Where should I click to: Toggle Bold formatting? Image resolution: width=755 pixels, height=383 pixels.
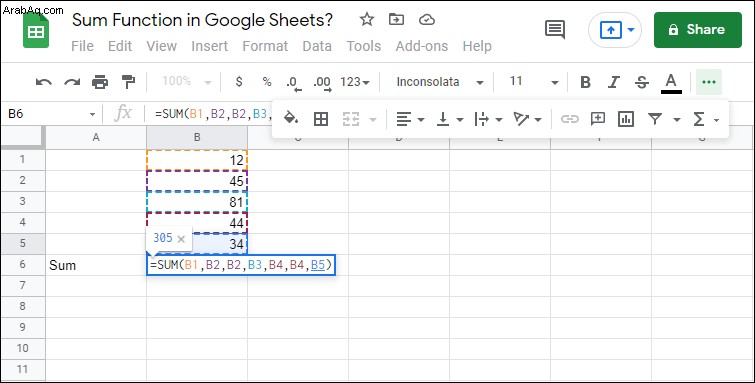click(x=585, y=82)
